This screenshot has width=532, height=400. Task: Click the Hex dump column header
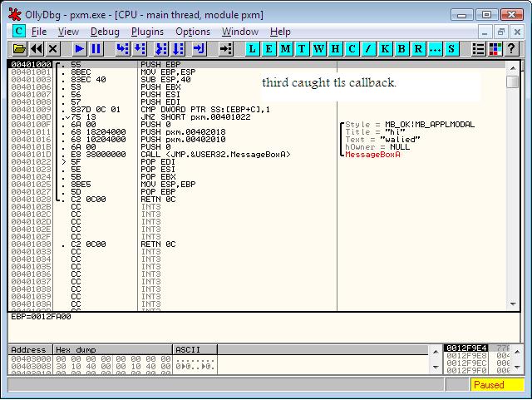pyautogui.click(x=113, y=350)
